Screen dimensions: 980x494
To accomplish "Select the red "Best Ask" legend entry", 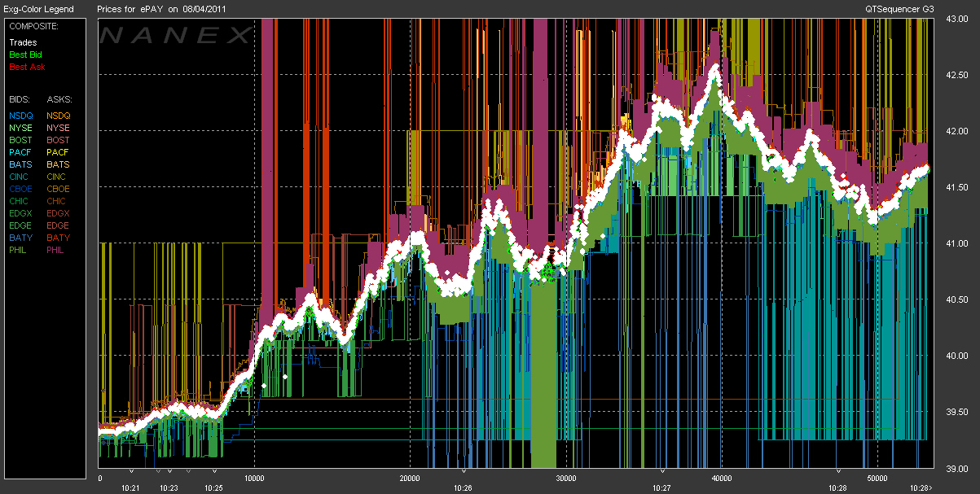I will [x=25, y=66].
